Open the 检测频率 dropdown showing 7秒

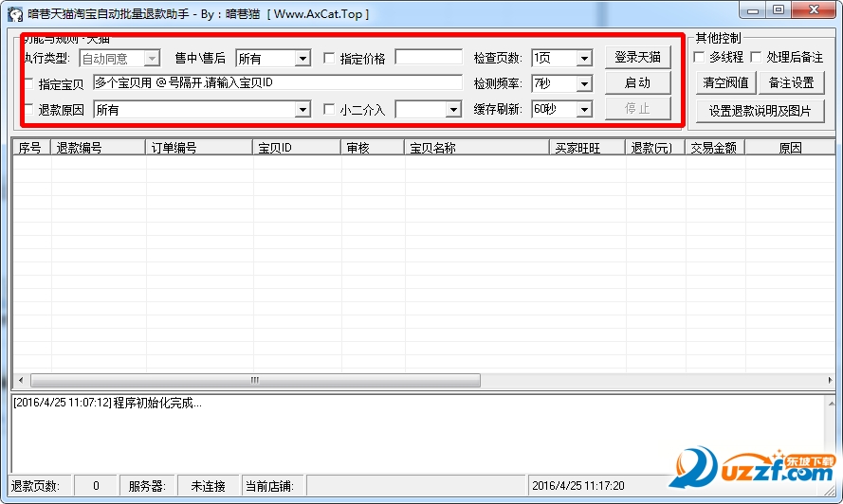[x=561, y=83]
